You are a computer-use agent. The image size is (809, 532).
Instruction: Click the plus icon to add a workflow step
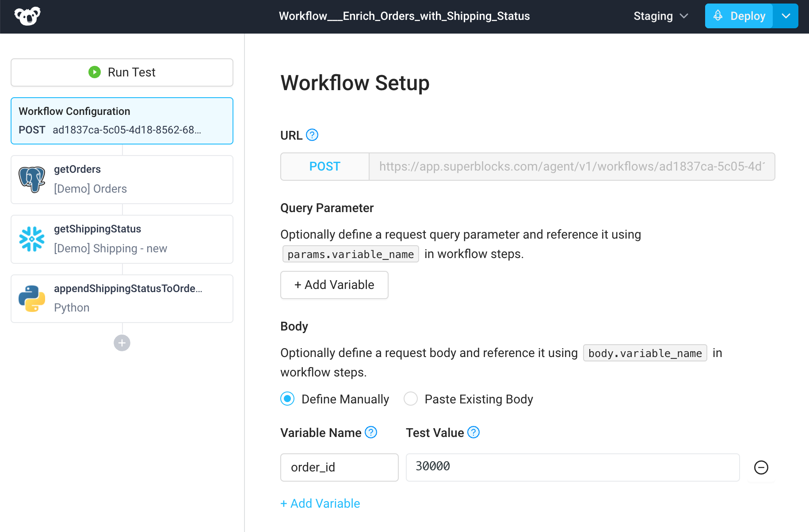[122, 343]
